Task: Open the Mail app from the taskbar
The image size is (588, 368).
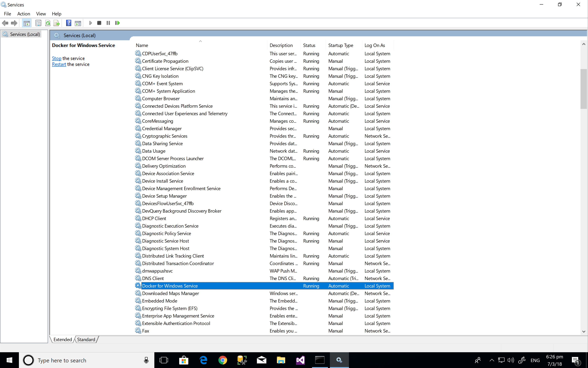Action: 261,360
